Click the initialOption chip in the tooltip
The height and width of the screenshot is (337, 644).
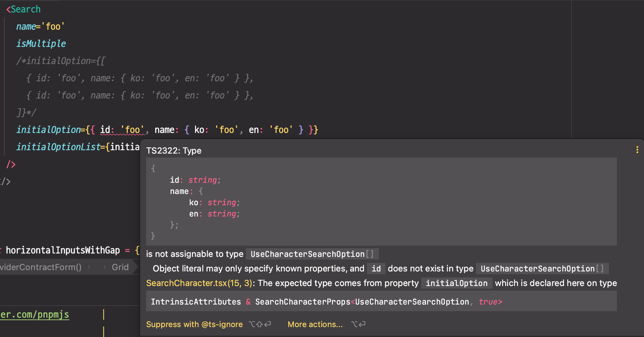[x=457, y=283]
